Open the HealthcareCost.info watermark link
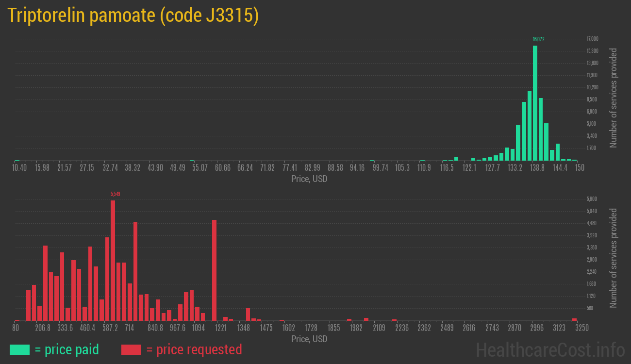Screen dimensions: 631x364 tap(550, 349)
